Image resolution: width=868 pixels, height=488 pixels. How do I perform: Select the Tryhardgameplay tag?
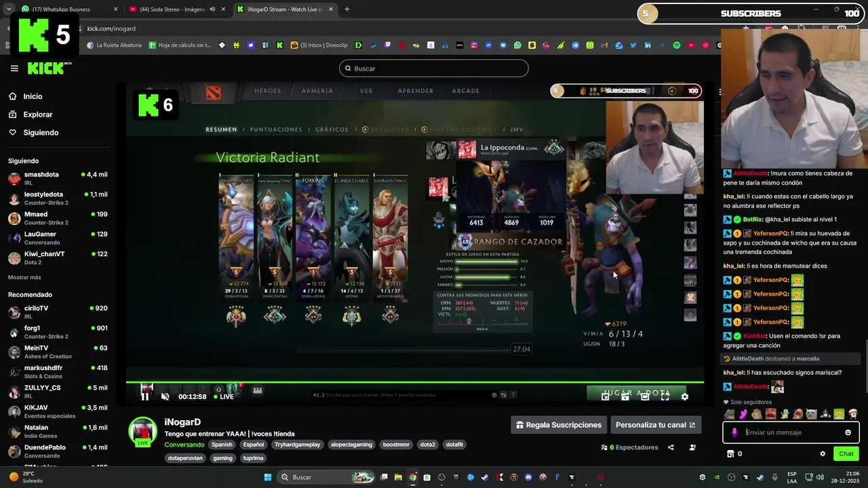click(x=297, y=445)
